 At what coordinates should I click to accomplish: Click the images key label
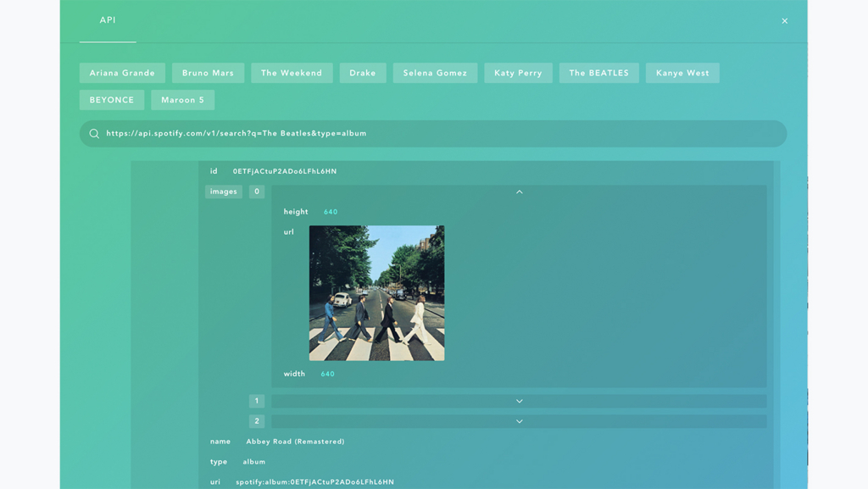tap(224, 192)
